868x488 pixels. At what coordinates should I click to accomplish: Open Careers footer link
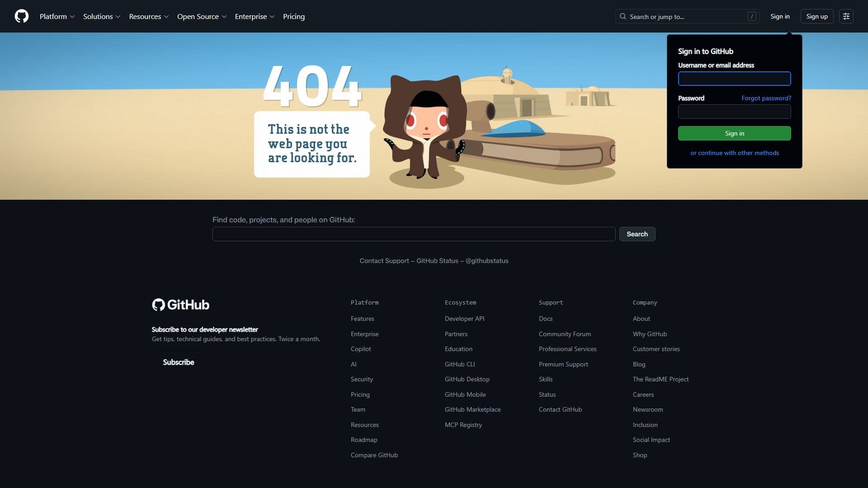click(x=643, y=394)
